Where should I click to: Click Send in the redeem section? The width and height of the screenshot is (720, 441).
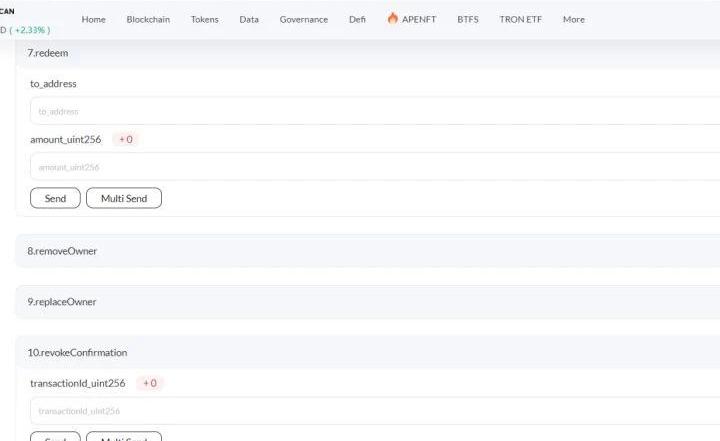point(55,198)
